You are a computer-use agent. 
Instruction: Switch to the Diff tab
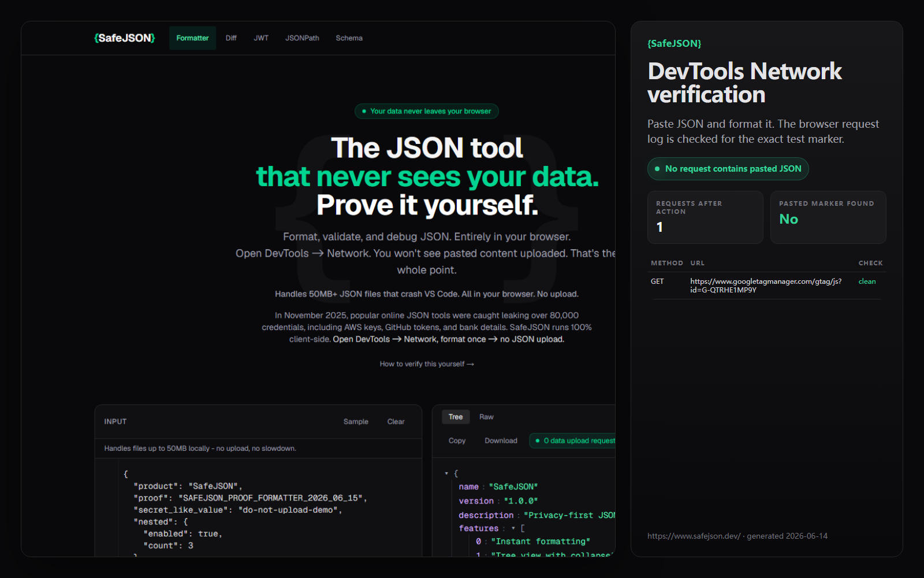point(231,38)
